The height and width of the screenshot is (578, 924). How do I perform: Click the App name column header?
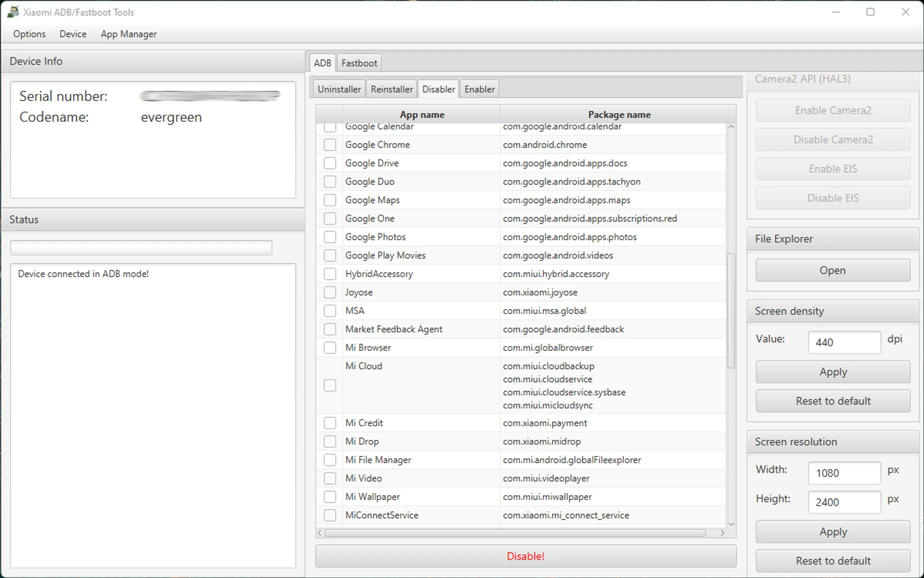pyautogui.click(x=422, y=115)
